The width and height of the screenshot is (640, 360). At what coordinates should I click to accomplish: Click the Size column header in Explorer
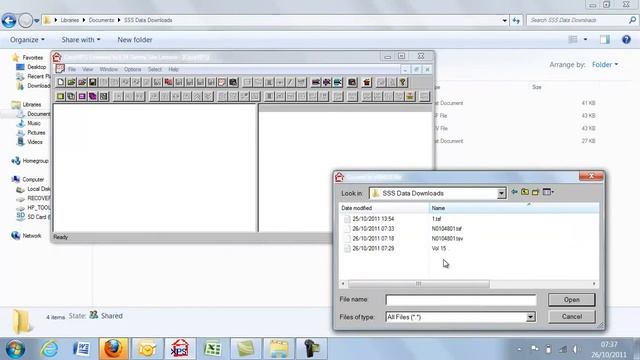coord(536,87)
